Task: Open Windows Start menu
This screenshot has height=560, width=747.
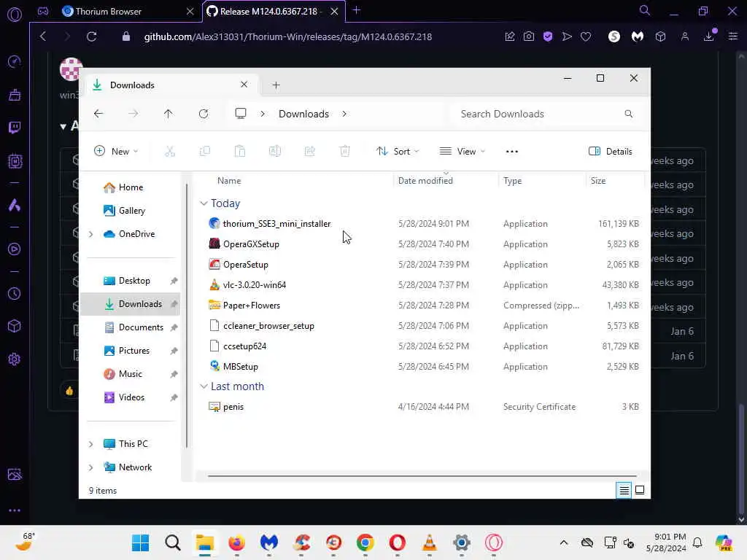Action: (141, 542)
